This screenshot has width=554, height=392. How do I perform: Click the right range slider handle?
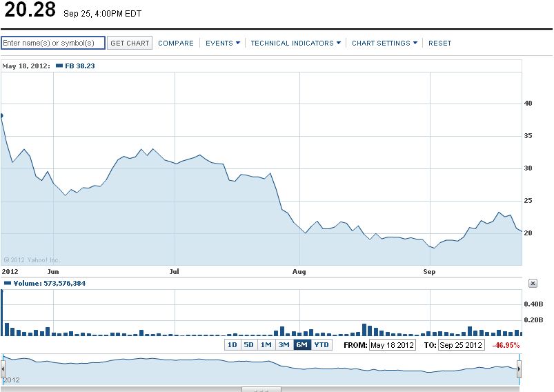[519, 369]
